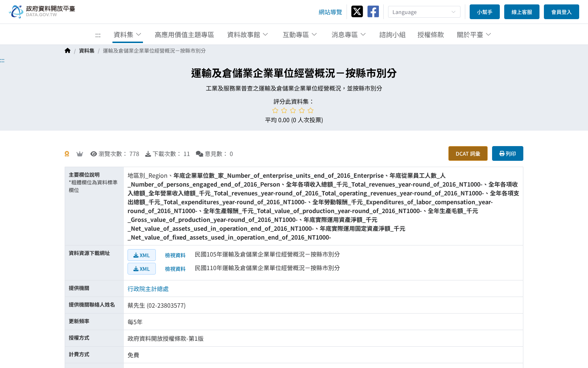Click the orange medal badge icon

67,154
